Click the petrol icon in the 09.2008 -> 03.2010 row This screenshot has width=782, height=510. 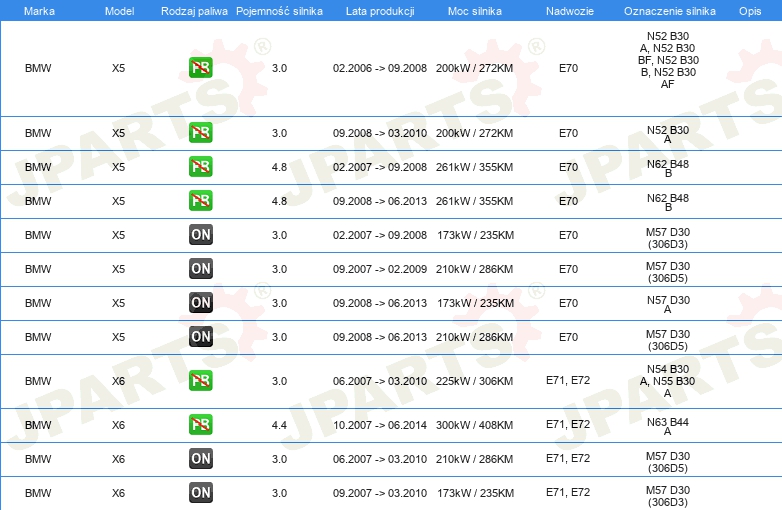(x=200, y=133)
